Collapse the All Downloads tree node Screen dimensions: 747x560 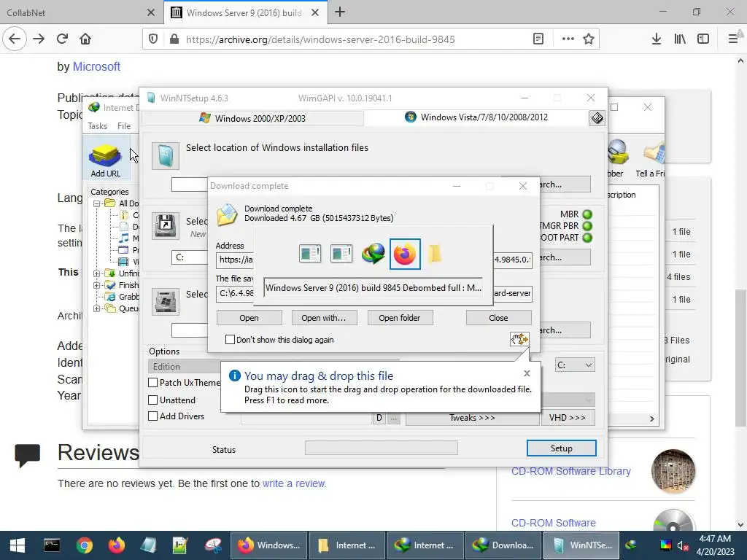97,203
